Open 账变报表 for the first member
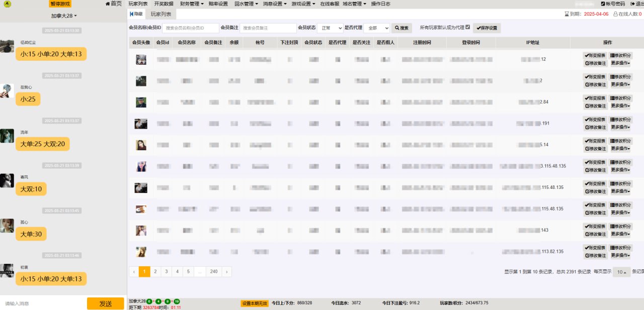 click(x=595, y=56)
